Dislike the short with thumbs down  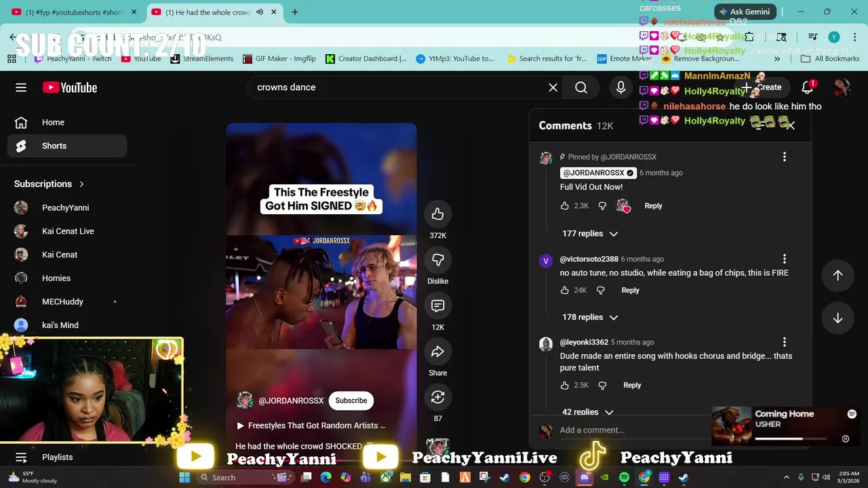tap(437, 260)
